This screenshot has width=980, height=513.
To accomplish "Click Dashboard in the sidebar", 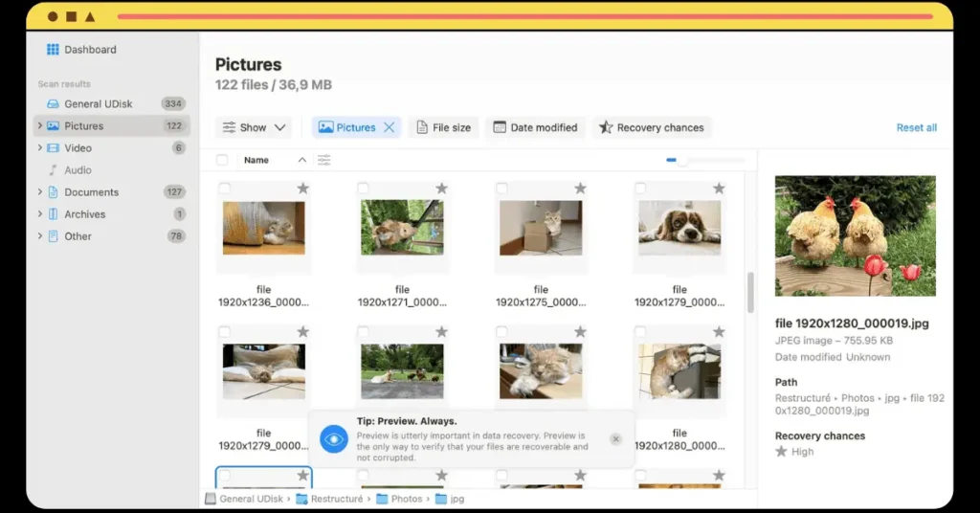I will click(x=90, y=50).
